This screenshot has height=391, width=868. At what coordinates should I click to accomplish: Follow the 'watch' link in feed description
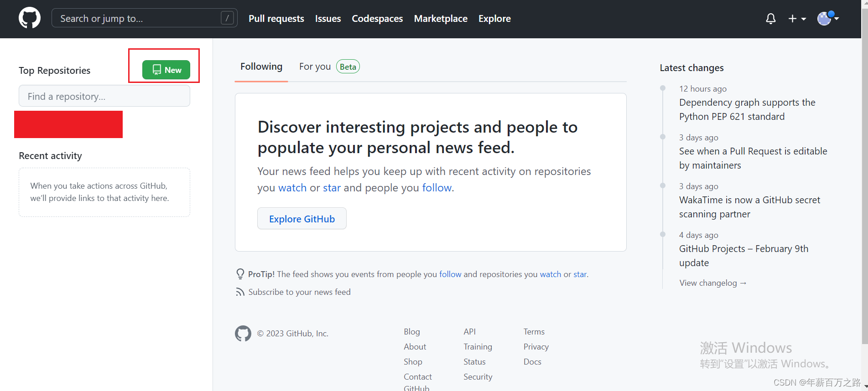[292, 188]
